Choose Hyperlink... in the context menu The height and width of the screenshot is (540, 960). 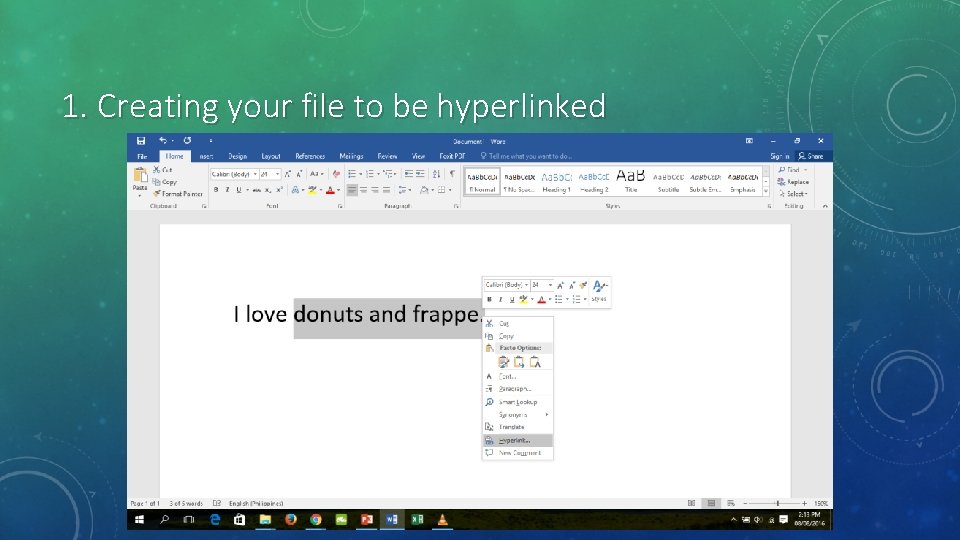[517, 441]
